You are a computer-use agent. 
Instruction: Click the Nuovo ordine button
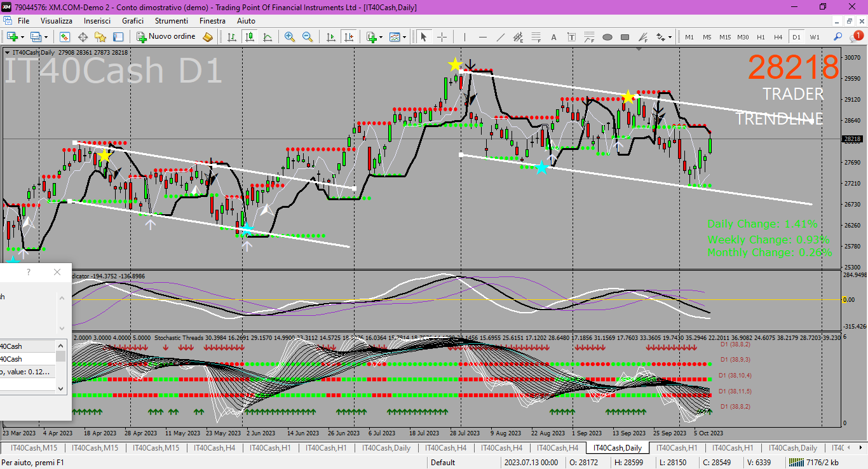click(x=166, y=37)
